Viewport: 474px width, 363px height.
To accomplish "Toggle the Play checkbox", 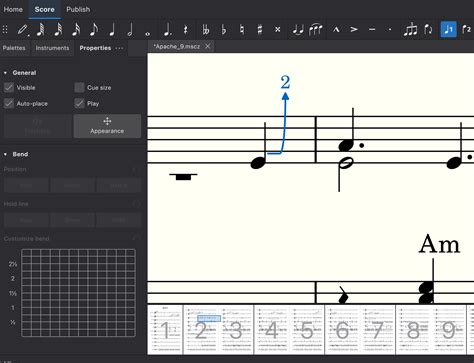I will tap(79, 103).
